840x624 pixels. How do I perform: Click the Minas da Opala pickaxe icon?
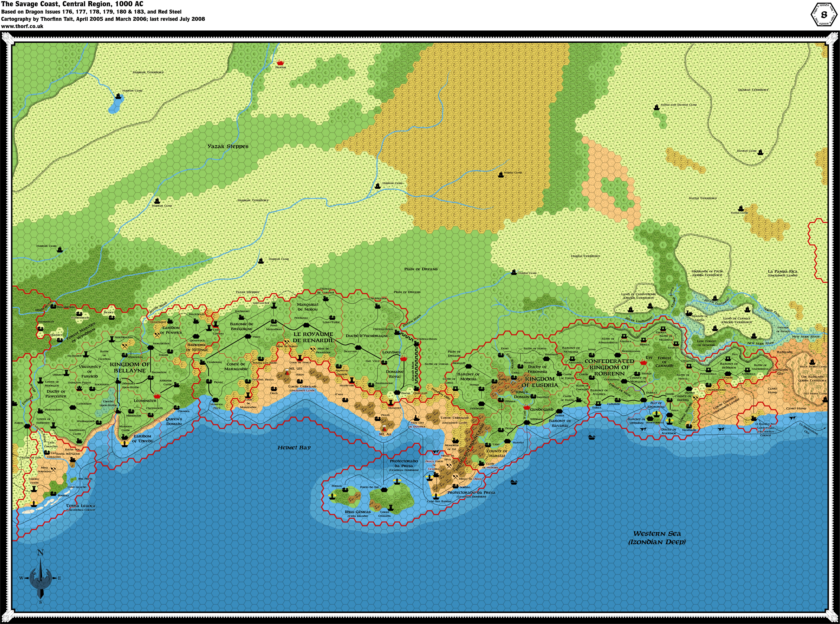coord(456,477)
